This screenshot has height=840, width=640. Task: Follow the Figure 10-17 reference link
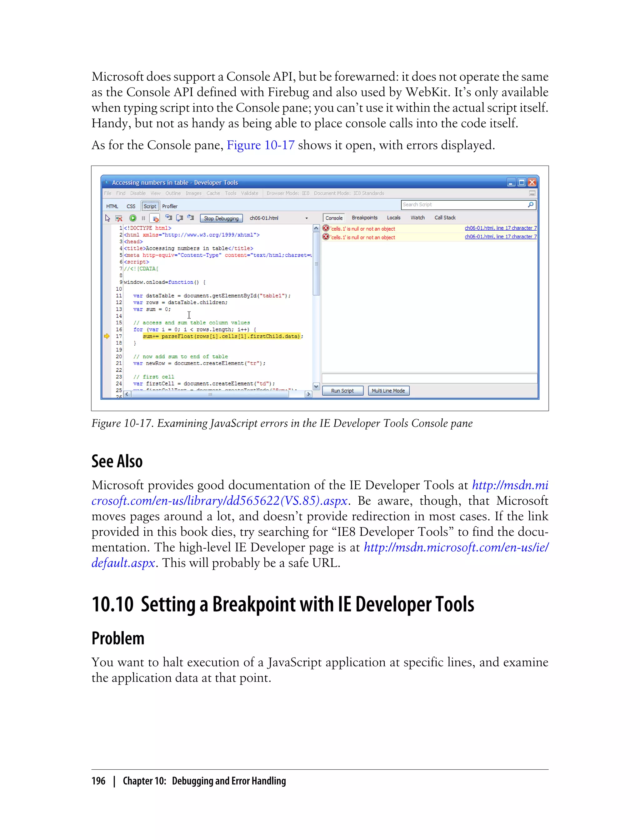[261, 145]
